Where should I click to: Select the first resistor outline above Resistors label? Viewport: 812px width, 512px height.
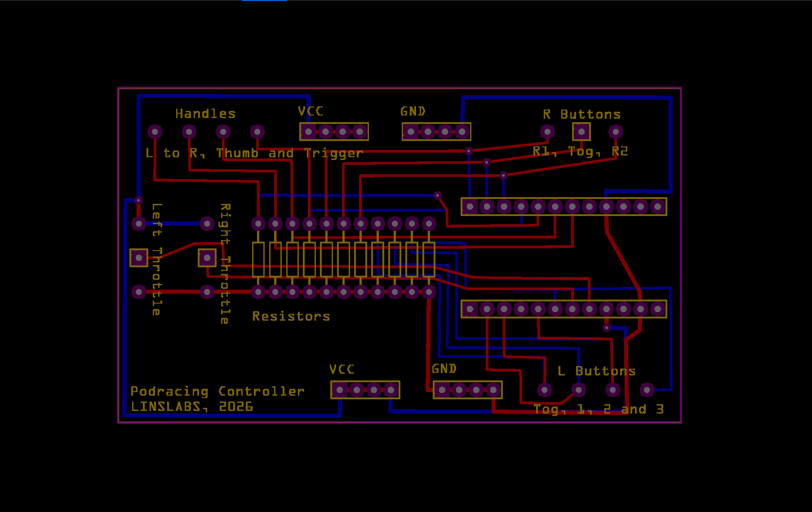coord(258,260)
